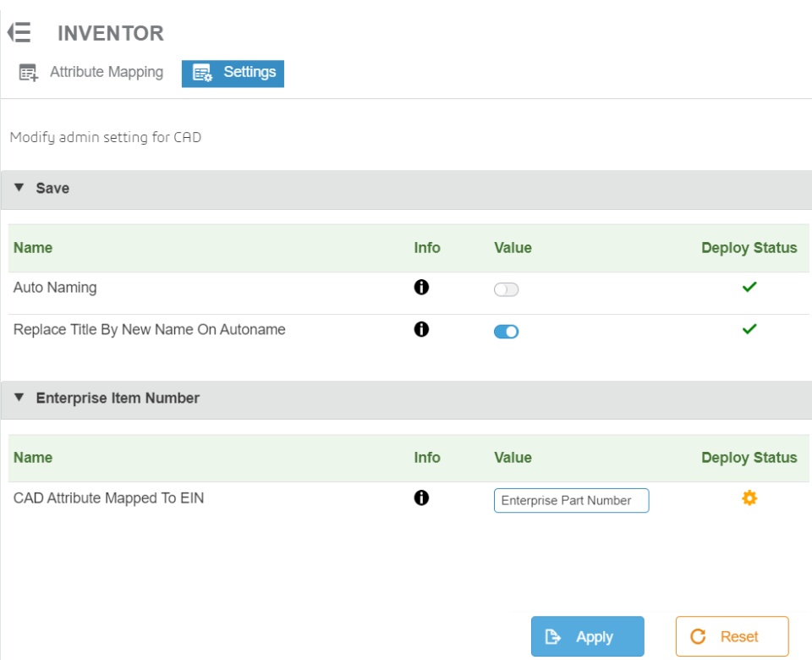Click the CAD Attribute Mapped To EIN label
Image resolution: width=812 pixels, height=660 pixels.
pos(109,498)
